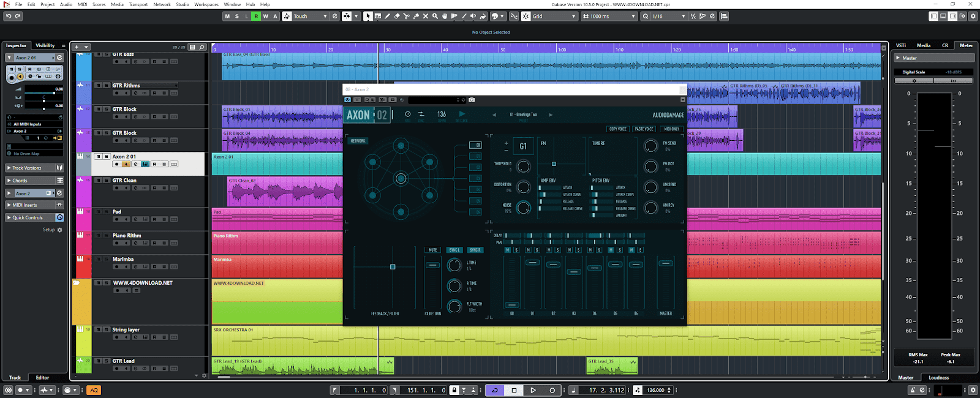Click the Play button in transport bar
The width and height of the screenshot is (980, 398).
[533, 390]
